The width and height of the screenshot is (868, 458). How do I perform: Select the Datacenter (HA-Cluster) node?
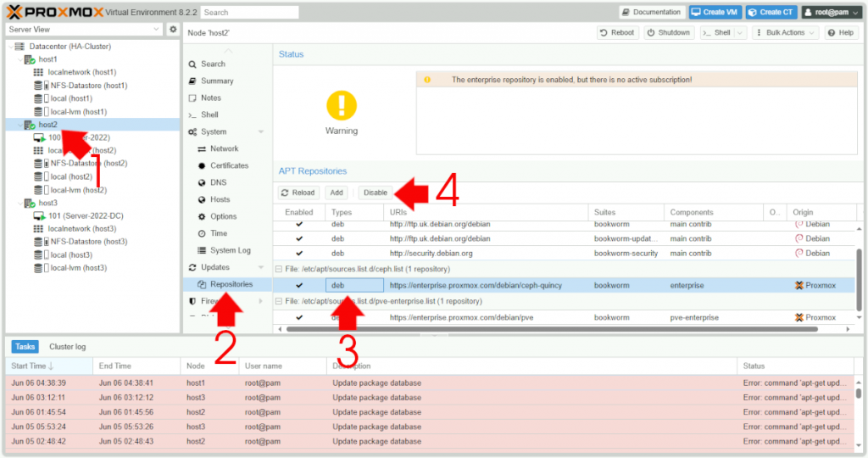coord(70,47)
